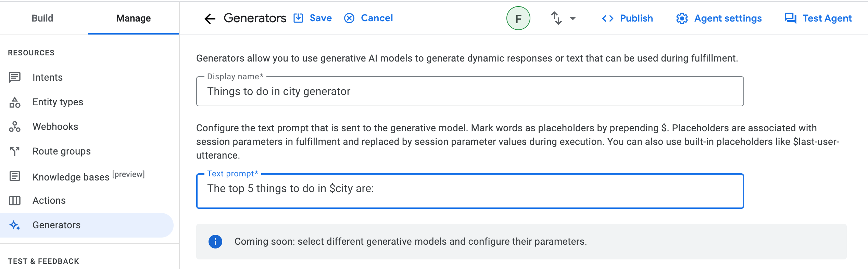The image size is (868, 269).
Task: Click the Knowledge bases document icon
Action: [x=15, y=176]
